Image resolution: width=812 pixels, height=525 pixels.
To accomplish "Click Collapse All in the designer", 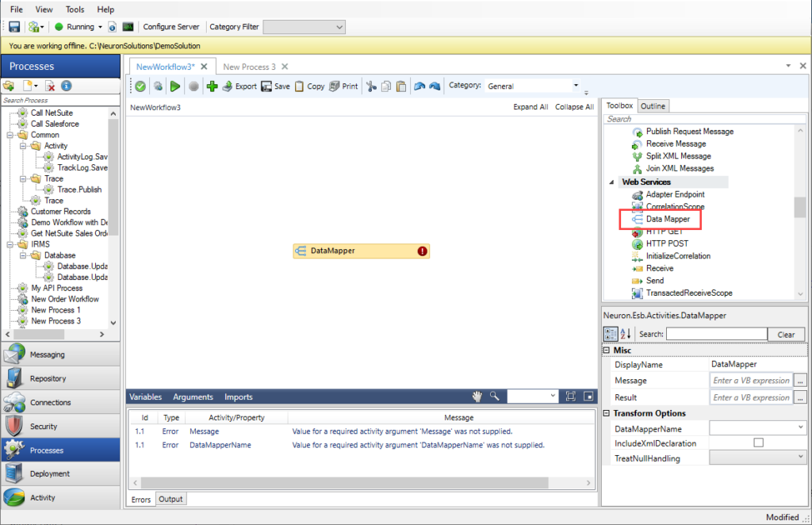I will pos(574,107).
